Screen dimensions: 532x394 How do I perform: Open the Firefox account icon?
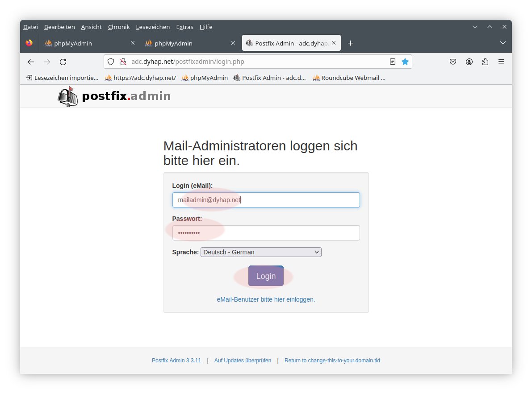click(x=469, y=62)
